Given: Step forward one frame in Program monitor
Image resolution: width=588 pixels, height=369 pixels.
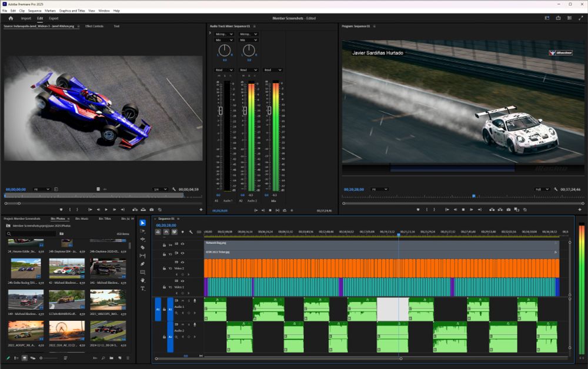Looking at the screenshot, I should pos(472,210).
